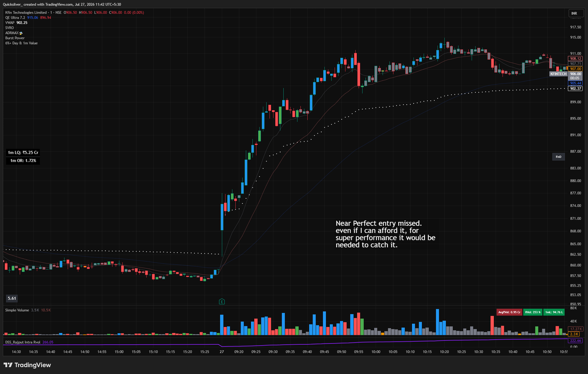588x374 pixels.
Task: Click the FnO badge on the chart
Action: click(558, 157)
